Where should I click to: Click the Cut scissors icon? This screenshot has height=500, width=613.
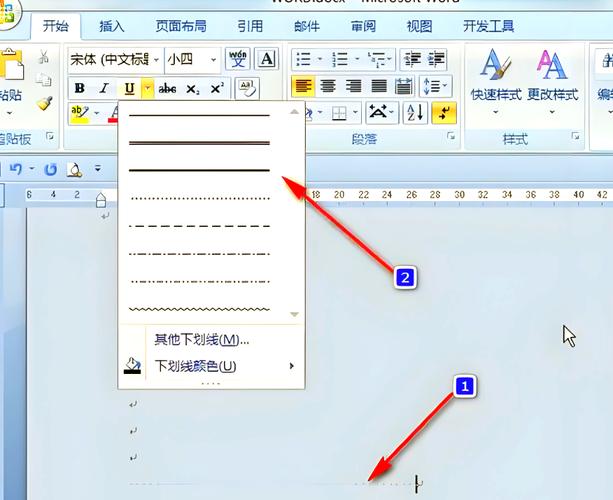pyautogui.click(x=44, y=57)
